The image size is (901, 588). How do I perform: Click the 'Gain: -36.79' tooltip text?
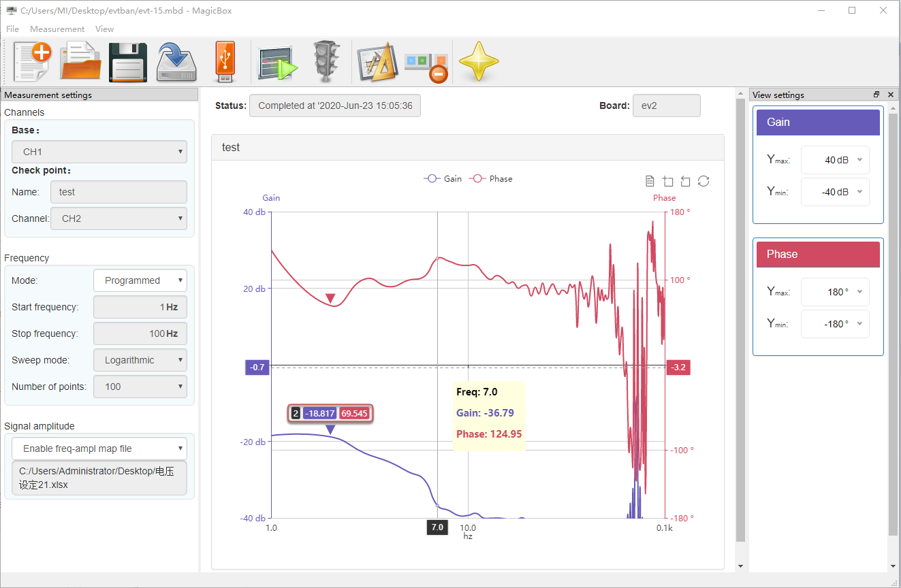(485, 413)
